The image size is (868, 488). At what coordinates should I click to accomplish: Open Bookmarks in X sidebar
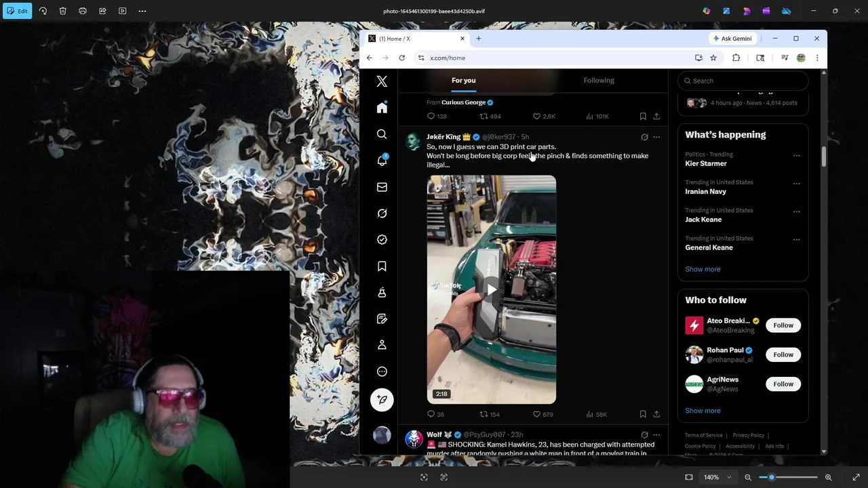click(382, 266)
